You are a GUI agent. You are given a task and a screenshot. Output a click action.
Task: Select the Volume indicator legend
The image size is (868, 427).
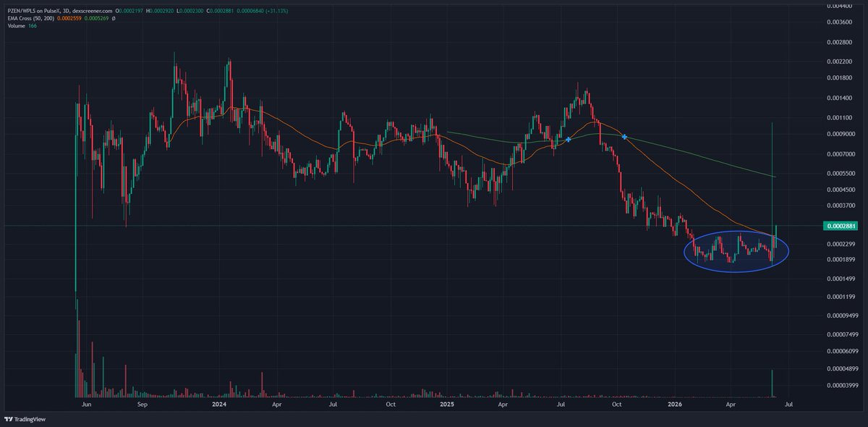(x=16, y=25)
